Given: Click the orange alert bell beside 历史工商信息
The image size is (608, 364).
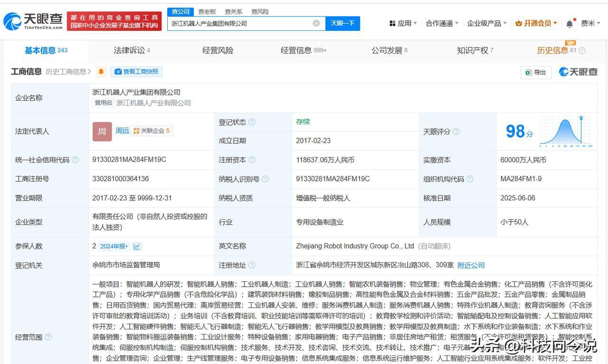Looking at the screenshot, I should 101,72.
